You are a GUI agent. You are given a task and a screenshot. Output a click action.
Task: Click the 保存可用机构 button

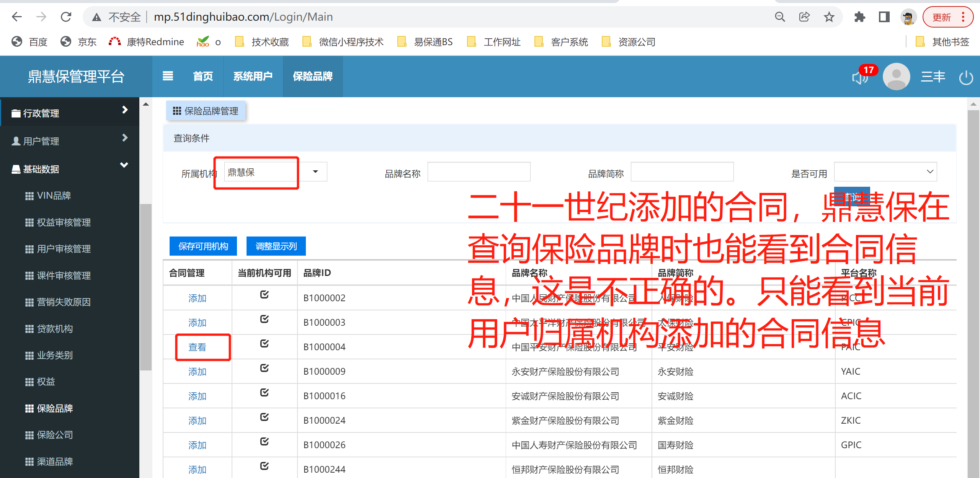203,246
